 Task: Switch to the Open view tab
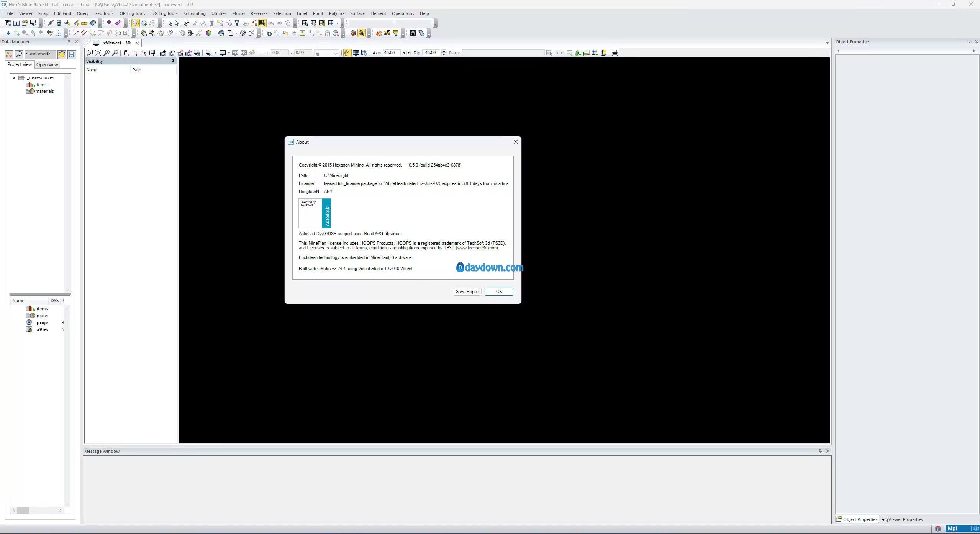coord(47,65)
